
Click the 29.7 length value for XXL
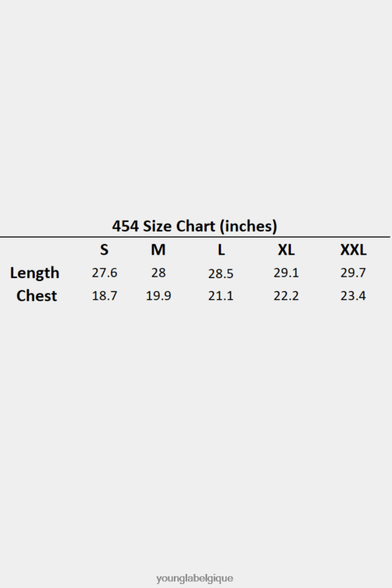pos(353,273)
